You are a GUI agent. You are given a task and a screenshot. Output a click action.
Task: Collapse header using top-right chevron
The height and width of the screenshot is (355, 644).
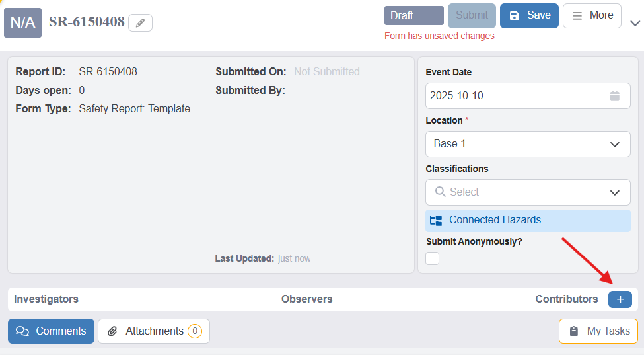[x=635, y=23]
